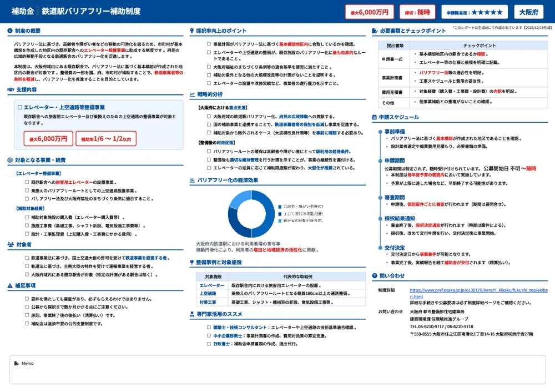The image size is (555, 392).
Task: Click the target icon beside 対象となる事業・経費
Action: tap(11, 160)
